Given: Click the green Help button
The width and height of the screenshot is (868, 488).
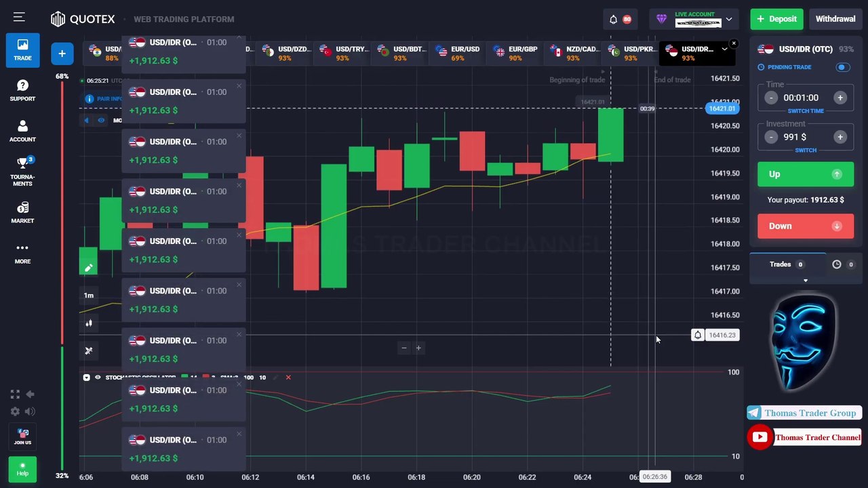Looking at the screenshot, I should tap(22, 469).
